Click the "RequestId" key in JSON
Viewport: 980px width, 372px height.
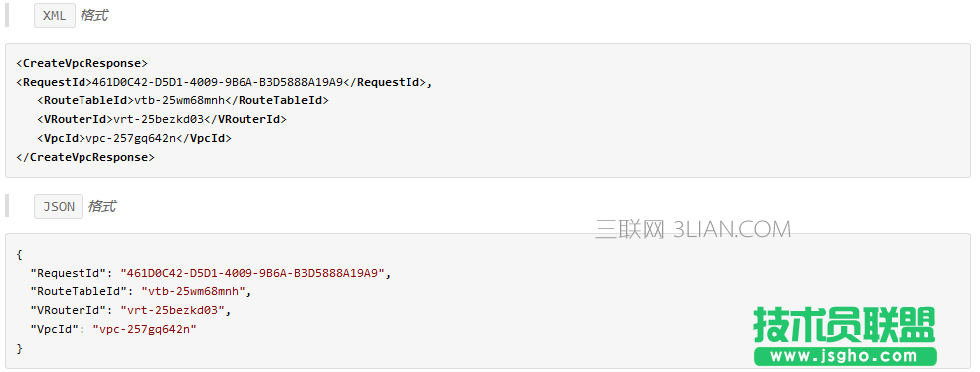coord(69,273)
